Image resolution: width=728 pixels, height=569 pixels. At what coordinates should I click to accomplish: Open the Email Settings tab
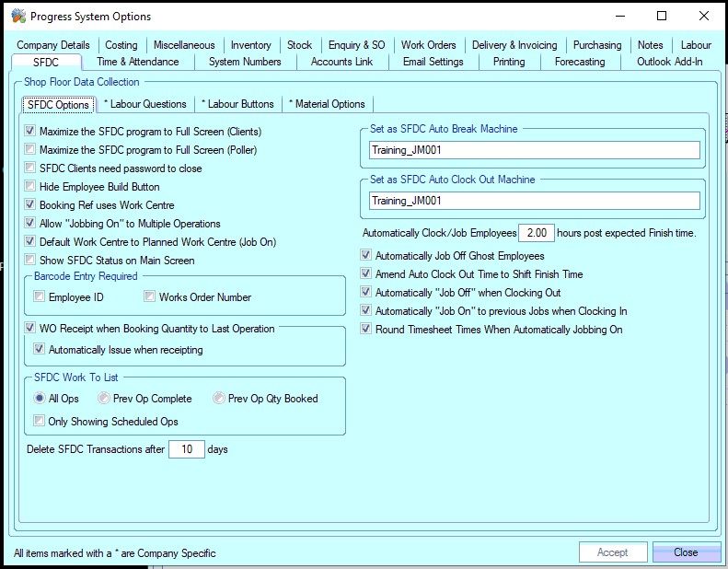(x=433, y=62)
